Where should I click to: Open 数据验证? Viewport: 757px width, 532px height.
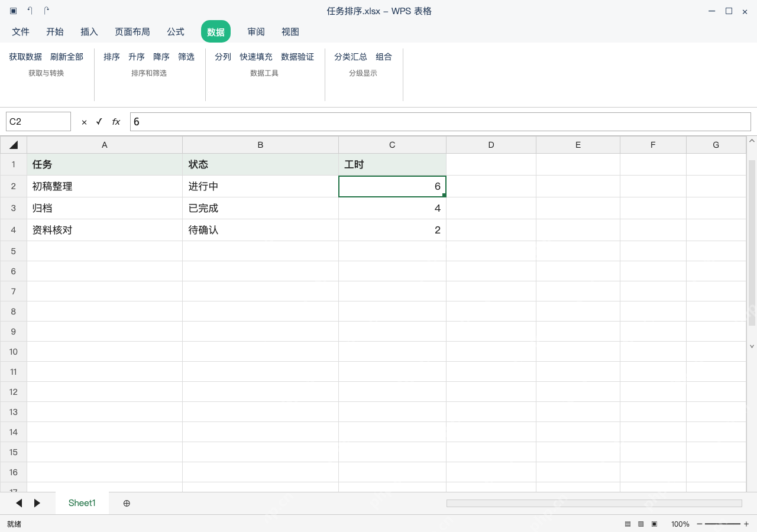tap(297, 57)
